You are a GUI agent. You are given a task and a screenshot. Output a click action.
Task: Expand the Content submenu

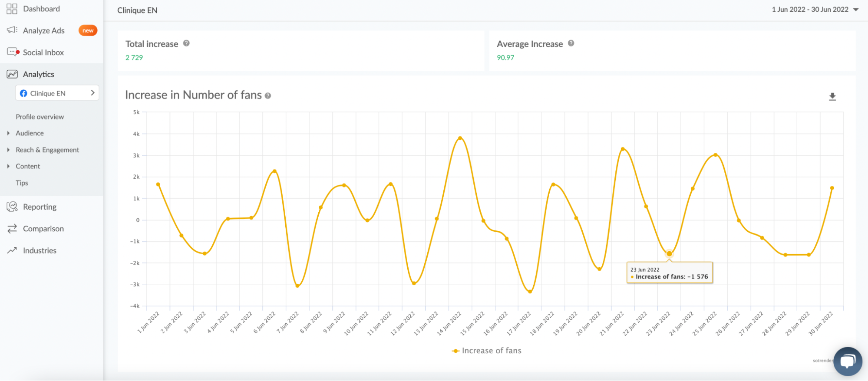coord(28,166)
